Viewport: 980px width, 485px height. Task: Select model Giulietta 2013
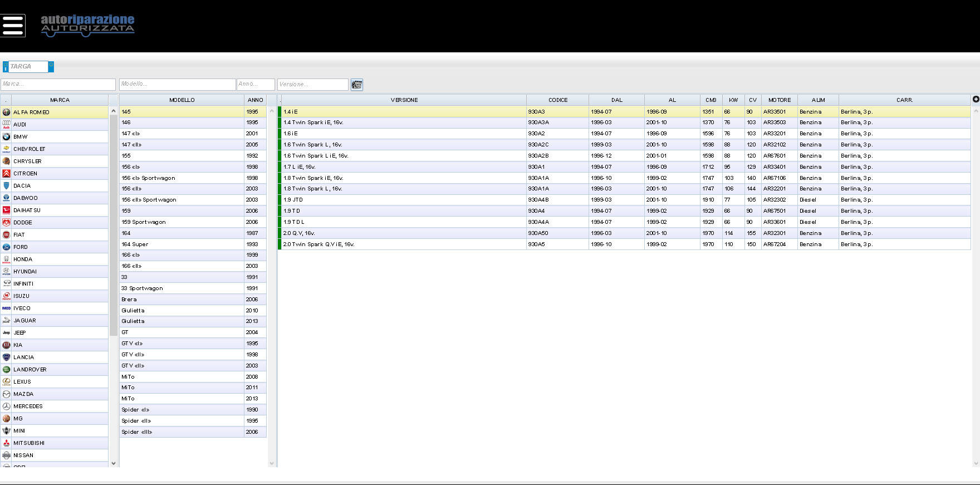[193, 321]
